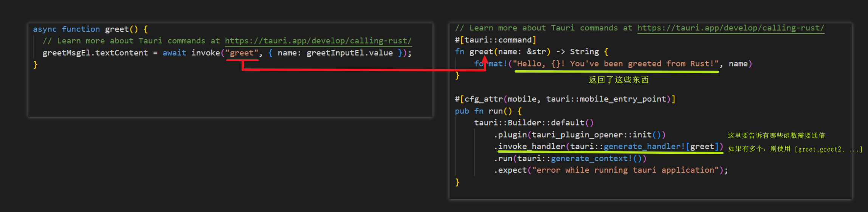Click the tauri_plugin_opener::init() plugin line

pyautogui.click(x=579, y=135)
